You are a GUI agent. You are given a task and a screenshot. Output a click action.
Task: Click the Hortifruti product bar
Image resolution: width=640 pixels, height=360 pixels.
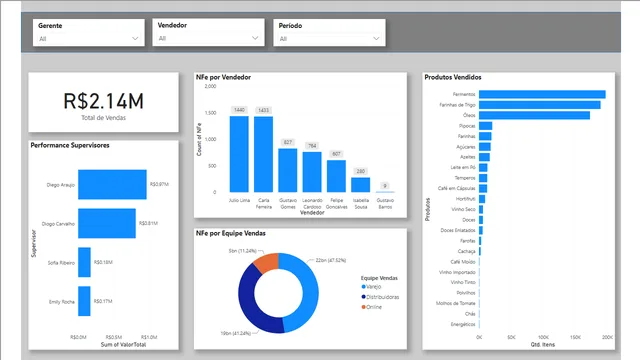[x=482, y=199]
